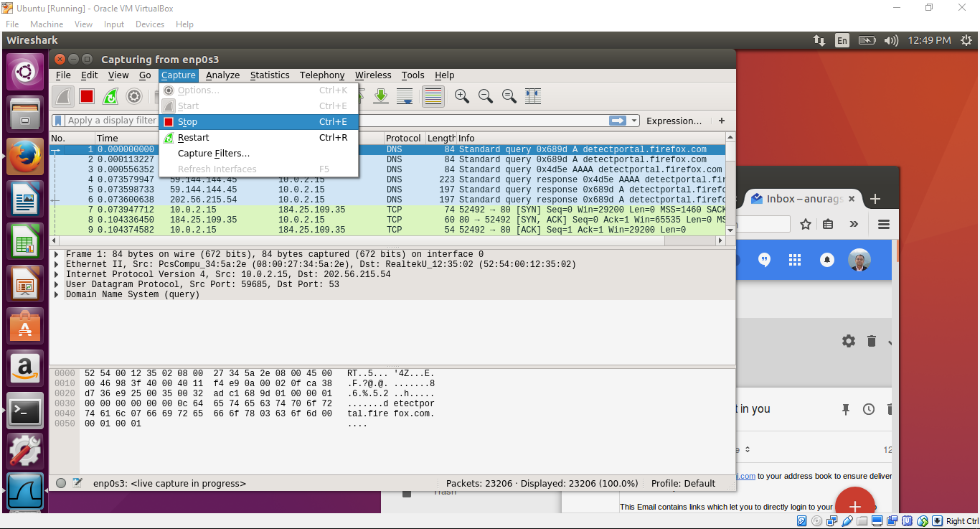
Task: Click the green restart capture toolbar icon
Action: tap(110, 96)
